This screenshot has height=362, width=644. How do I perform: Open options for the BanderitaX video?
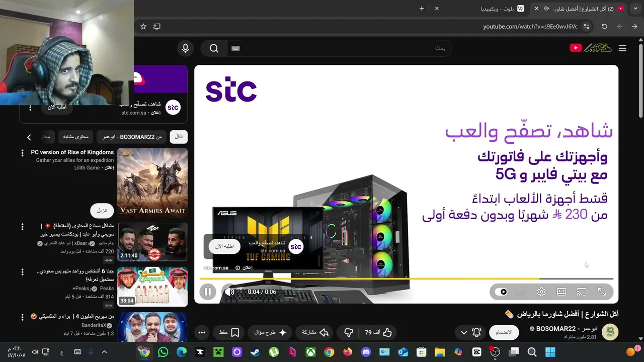coord(22,317)
